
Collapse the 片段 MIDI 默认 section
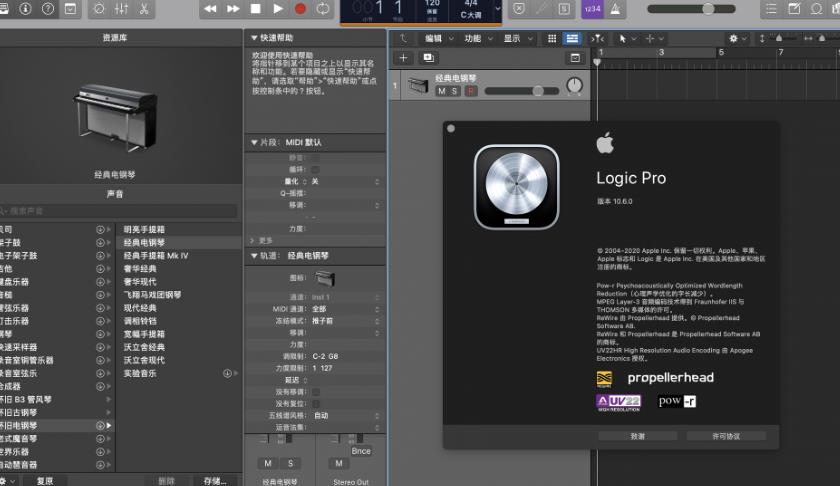(254, 143)
